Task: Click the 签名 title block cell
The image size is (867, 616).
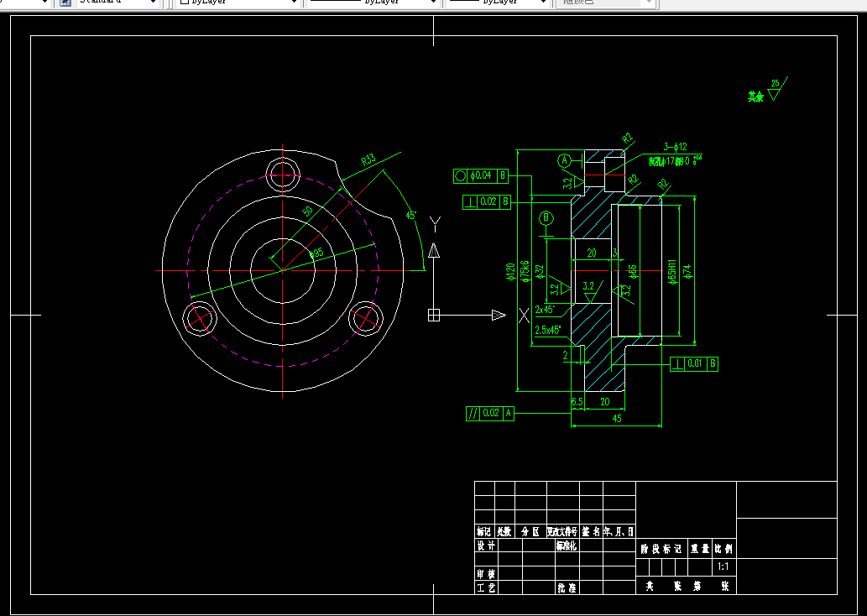Action: (x=591, y=532)
